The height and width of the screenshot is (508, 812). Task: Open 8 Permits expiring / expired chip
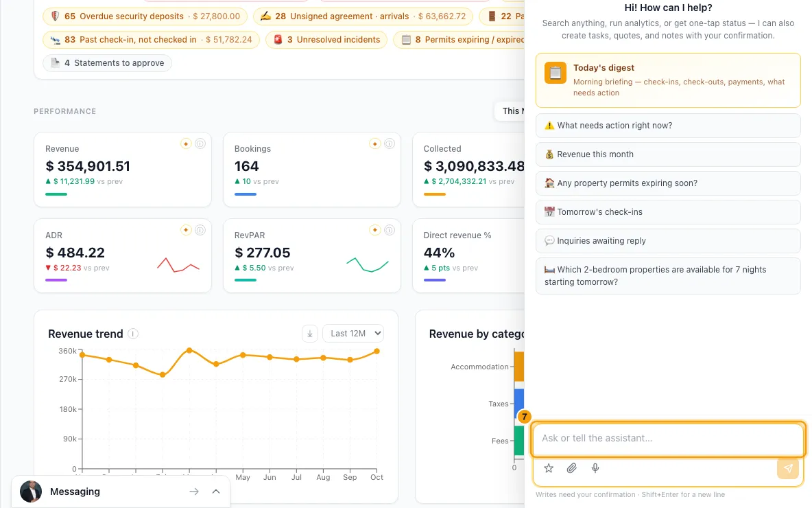click(459, 39)
